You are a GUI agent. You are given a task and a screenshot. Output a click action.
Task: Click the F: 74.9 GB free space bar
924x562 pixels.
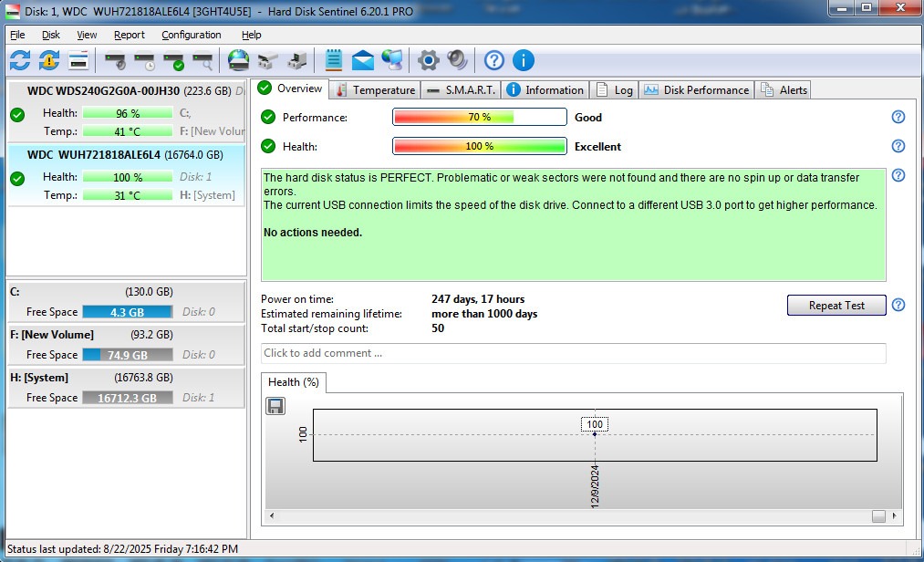click(x=128, y=355)
